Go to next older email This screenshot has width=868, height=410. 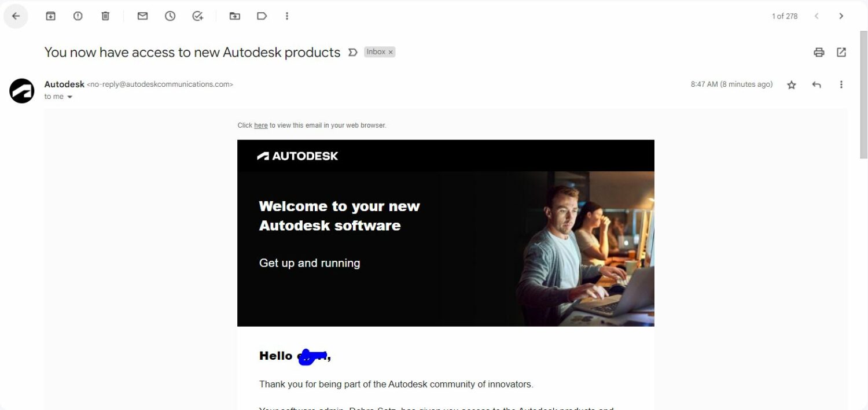841,16
